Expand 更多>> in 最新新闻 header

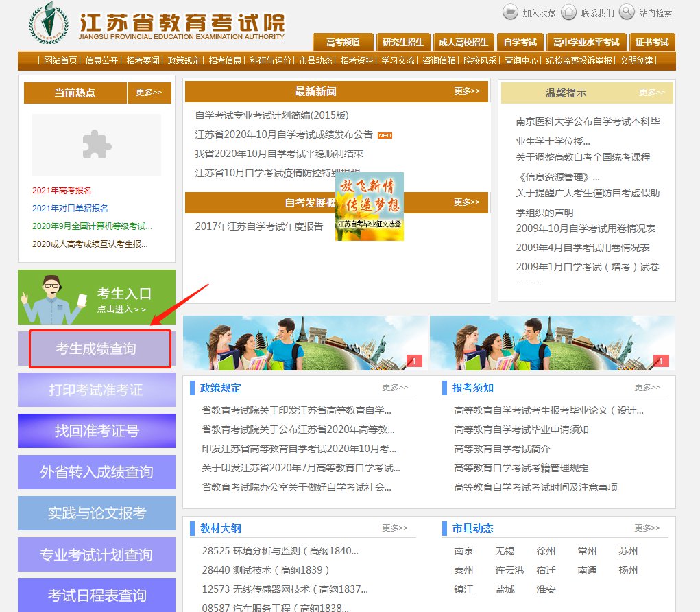pyautogui.click(x=467, y=91)
